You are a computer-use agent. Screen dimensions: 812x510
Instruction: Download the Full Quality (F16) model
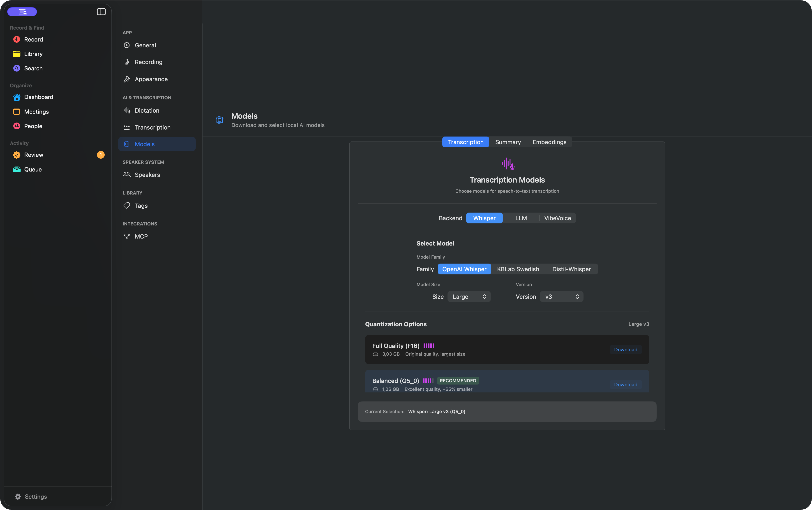click(x=626, y=350)
